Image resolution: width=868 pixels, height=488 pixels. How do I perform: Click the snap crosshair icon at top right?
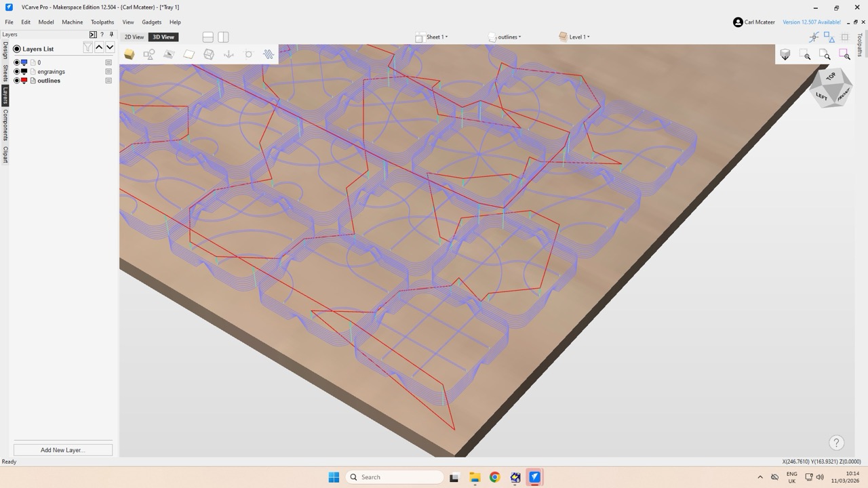coord(814,37)
